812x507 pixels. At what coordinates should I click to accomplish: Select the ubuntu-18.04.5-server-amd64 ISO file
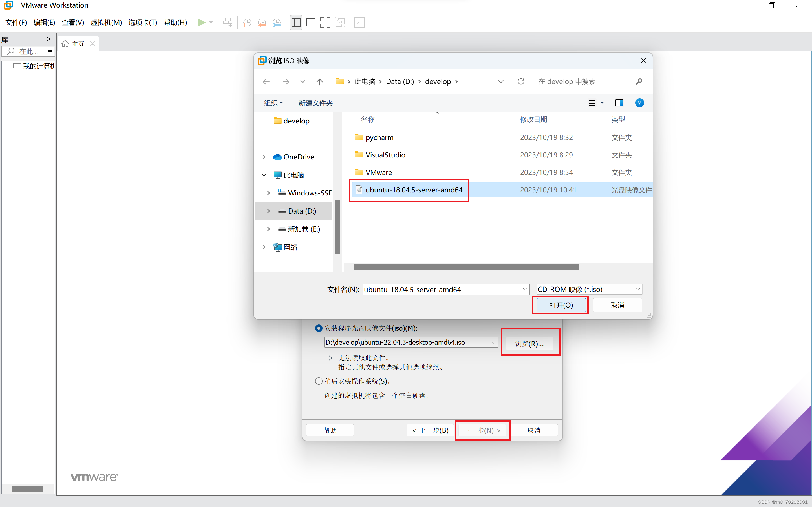click(x=413, y=190)
